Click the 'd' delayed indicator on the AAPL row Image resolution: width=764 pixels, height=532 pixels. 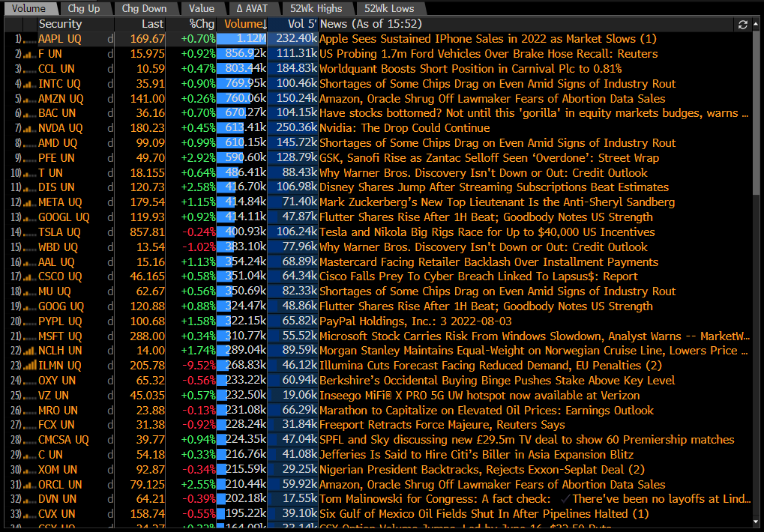110,39
